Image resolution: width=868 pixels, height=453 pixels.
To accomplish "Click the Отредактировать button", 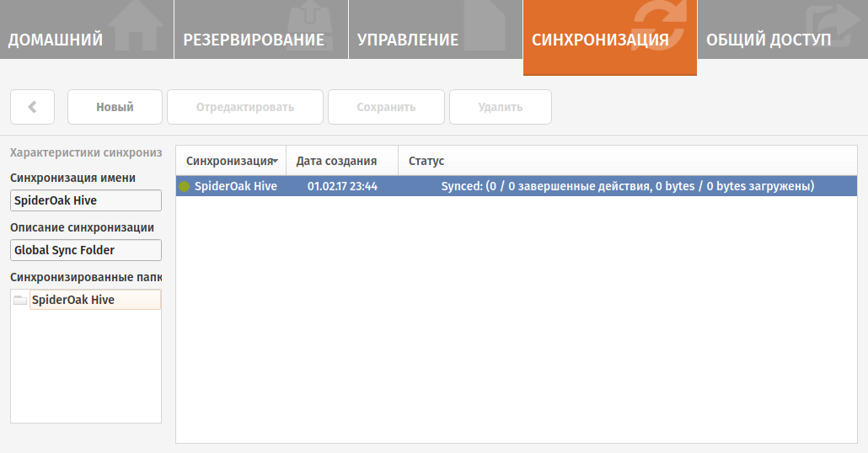I will point(245,107).
